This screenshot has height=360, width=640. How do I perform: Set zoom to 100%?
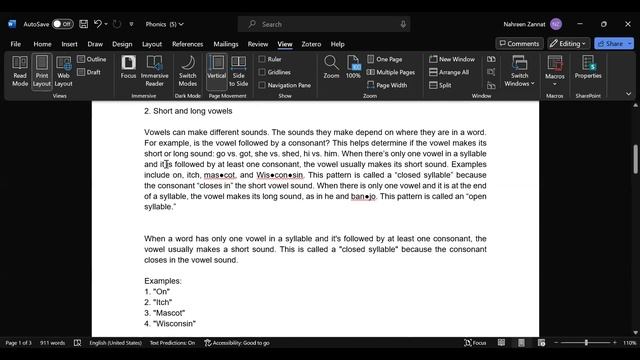(x=353, y=67)
